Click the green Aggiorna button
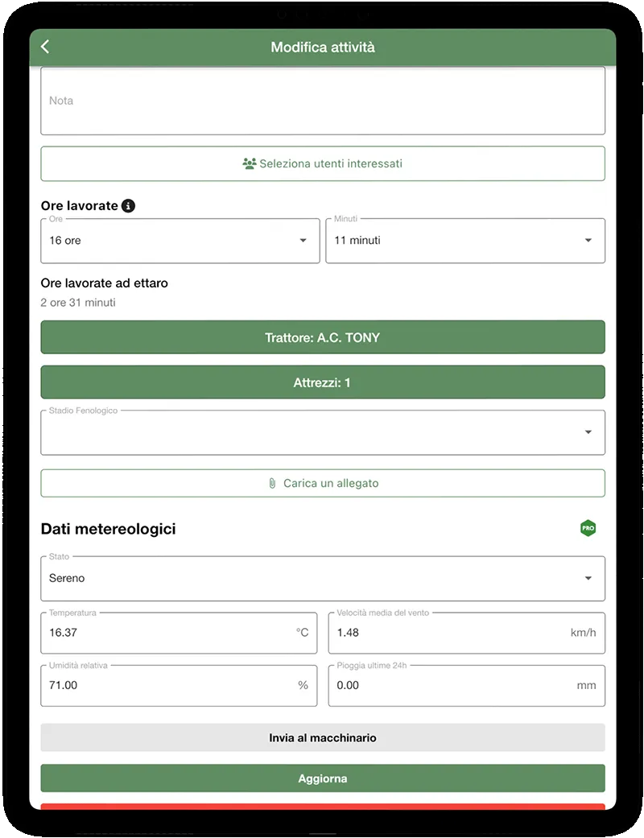This screenshot has width=644, height=838. pyautogui.click(x=322, y=778)
